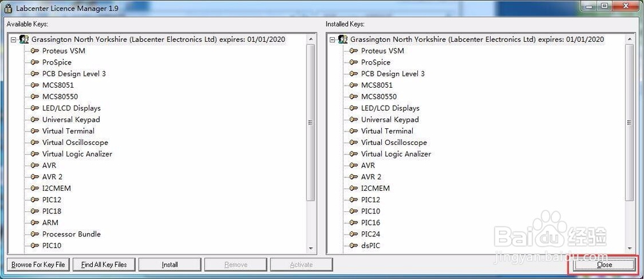The height and width of the screenshot is (279, 644).
Task: Select PIC10 in Installed Keys list
Action: (x=370, y=211)
